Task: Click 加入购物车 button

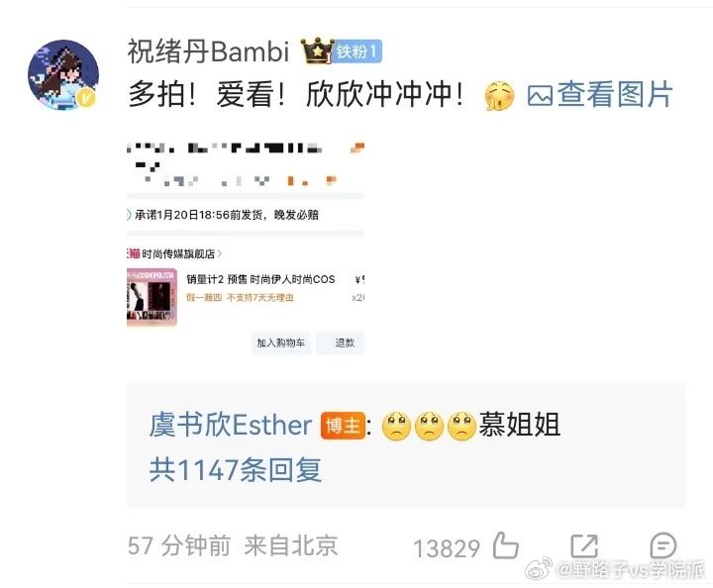Action: [281, 343]
